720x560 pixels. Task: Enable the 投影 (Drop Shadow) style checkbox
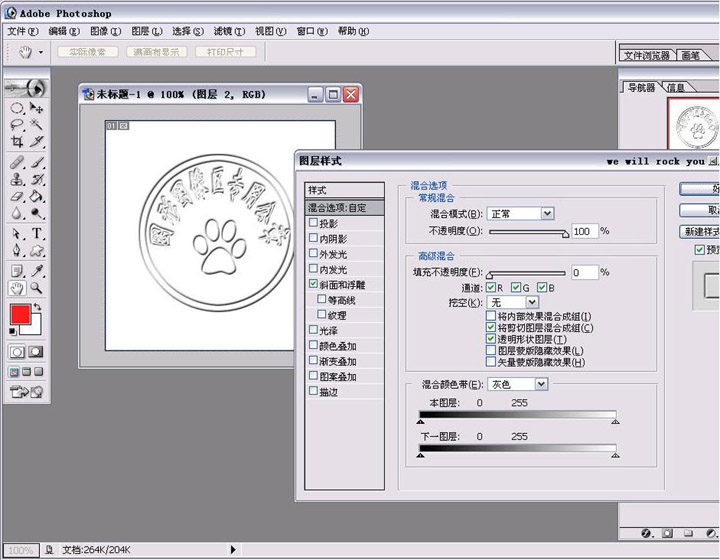(x=313, y=224)
